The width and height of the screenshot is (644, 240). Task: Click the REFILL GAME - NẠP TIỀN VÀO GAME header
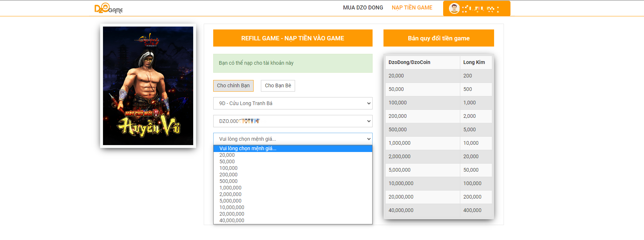[x=293, y=38]
